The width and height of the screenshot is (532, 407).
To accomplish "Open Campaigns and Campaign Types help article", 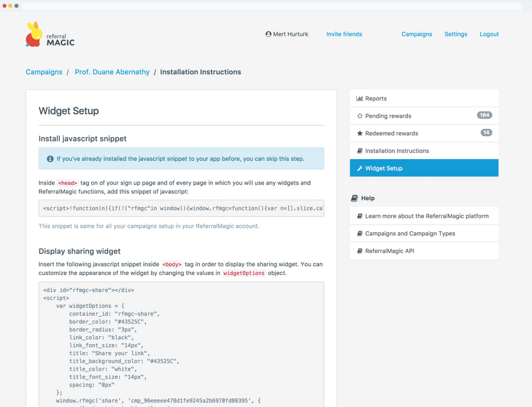I will [x=410, y=233].
